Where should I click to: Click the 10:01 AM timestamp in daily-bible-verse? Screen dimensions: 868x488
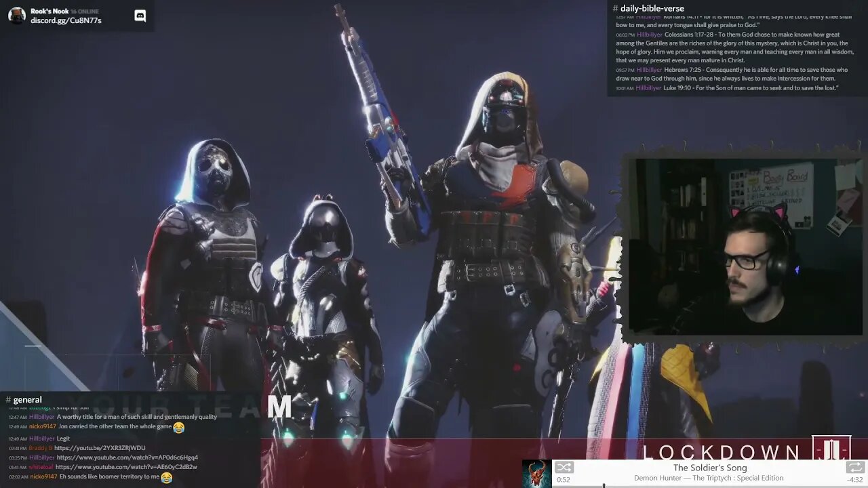[625, 88]
